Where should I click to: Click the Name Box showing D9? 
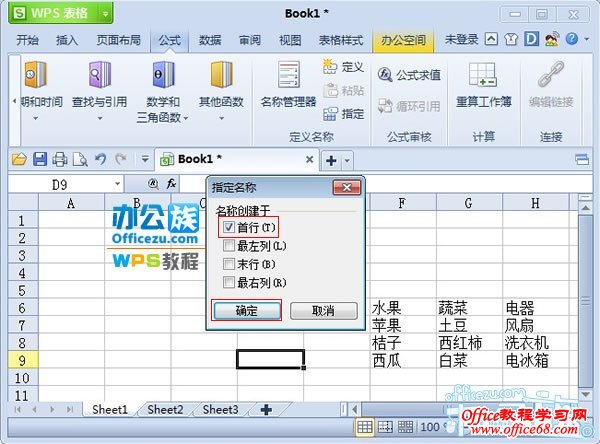(x=60, y=184)
